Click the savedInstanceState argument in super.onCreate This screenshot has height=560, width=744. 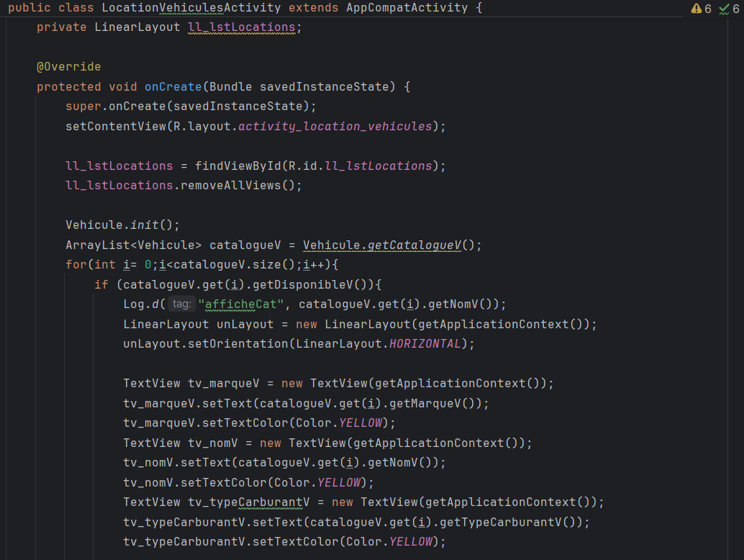click(250, 107)
